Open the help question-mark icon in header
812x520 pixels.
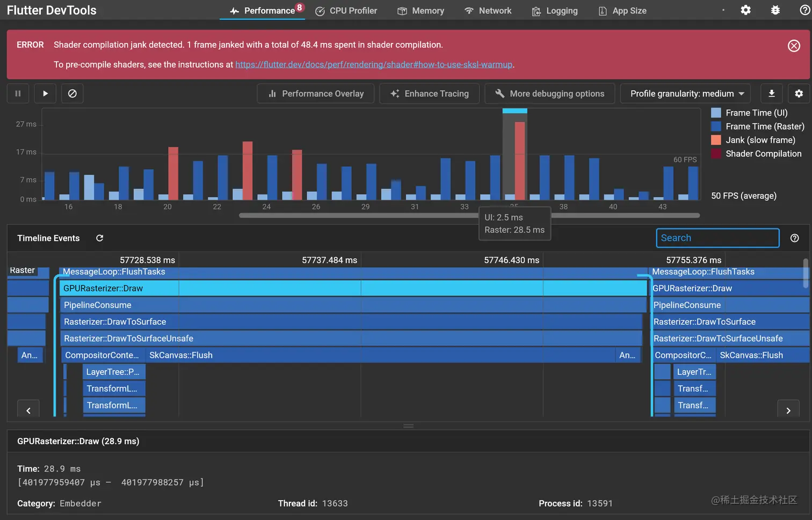pyautogui.click(x=804, y=10)
